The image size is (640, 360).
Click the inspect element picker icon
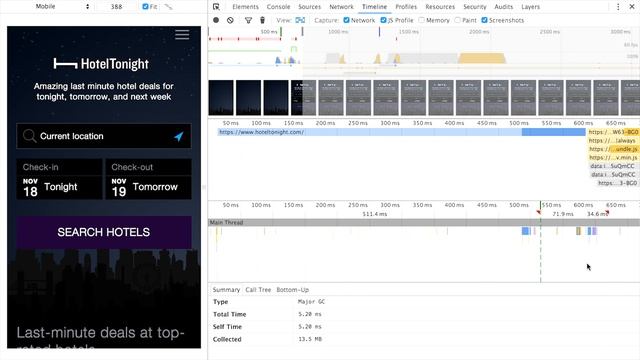[x=216, y=7]
